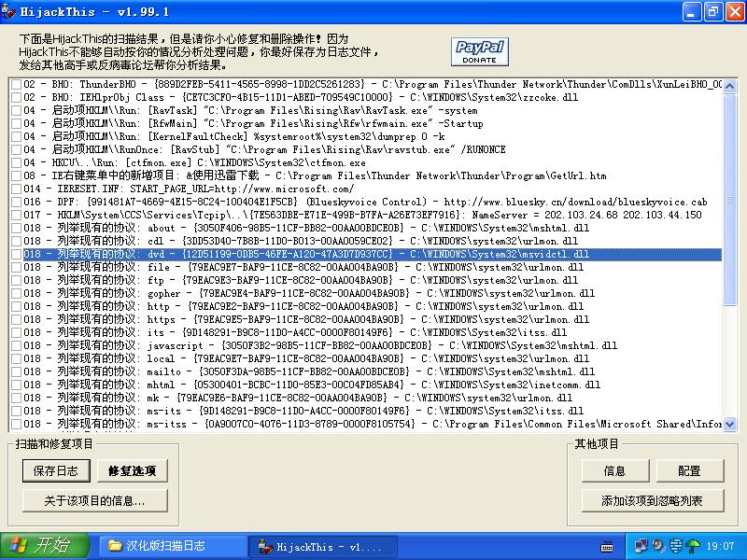Open 关于该项目的信息... details

(95, 500)
